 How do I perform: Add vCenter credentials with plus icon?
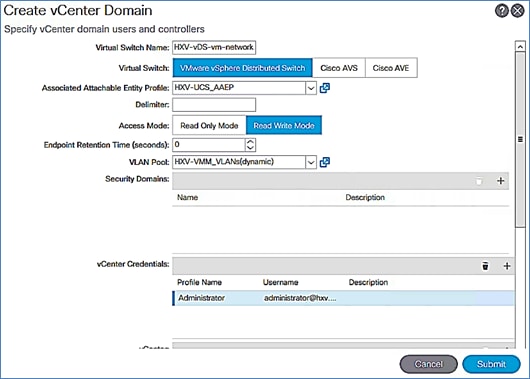tap(507, 266)
